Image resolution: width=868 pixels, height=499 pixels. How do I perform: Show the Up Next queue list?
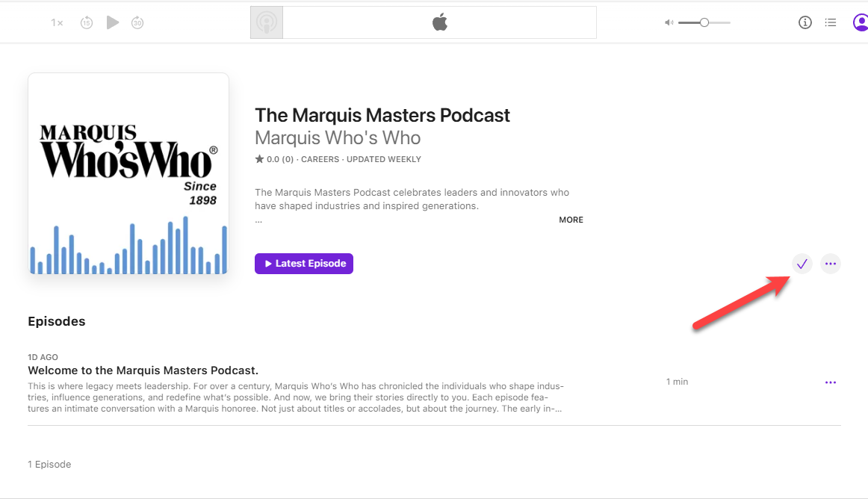click(x=831, y=22)
